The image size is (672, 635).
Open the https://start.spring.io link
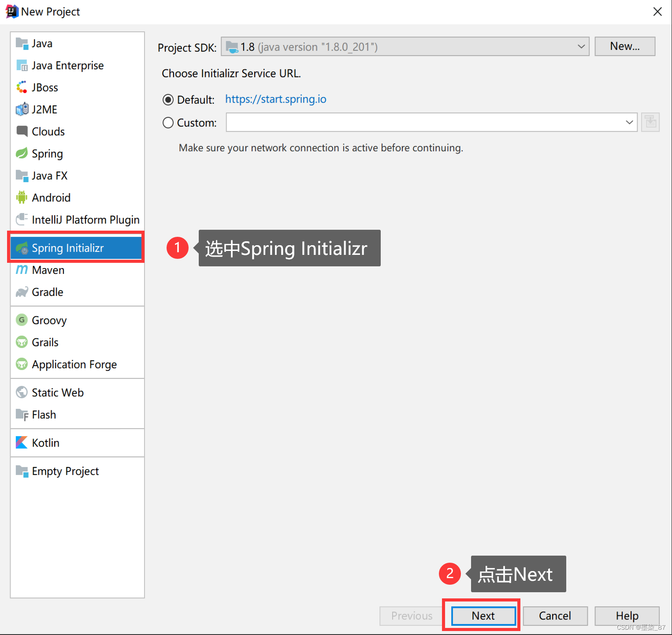click(276, 99)
